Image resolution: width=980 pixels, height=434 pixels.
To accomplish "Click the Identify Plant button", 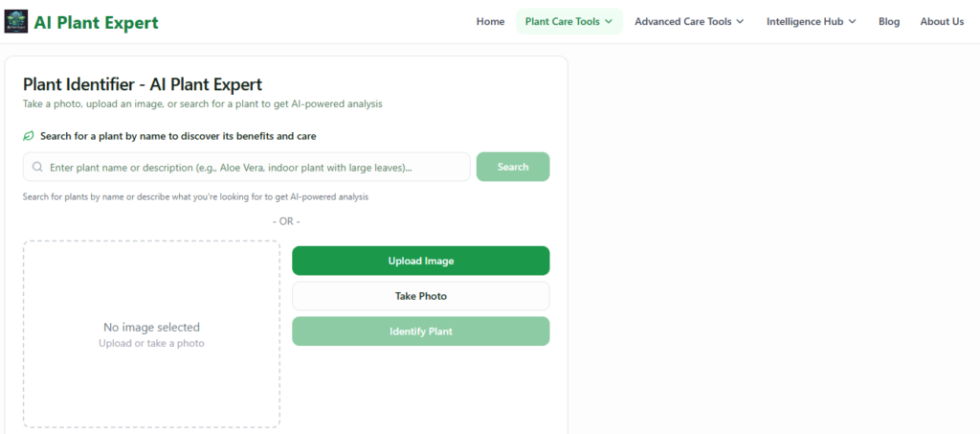I will click(420, 331).
